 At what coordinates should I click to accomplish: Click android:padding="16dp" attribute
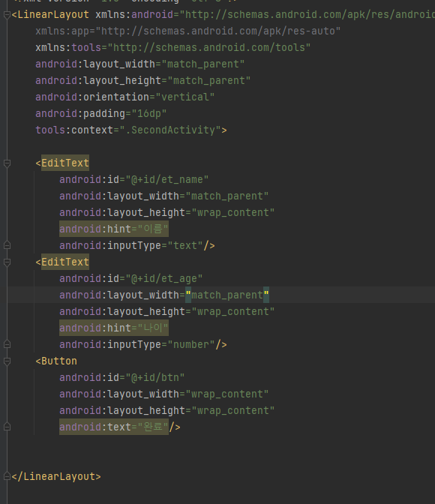(x=101, y=114)
